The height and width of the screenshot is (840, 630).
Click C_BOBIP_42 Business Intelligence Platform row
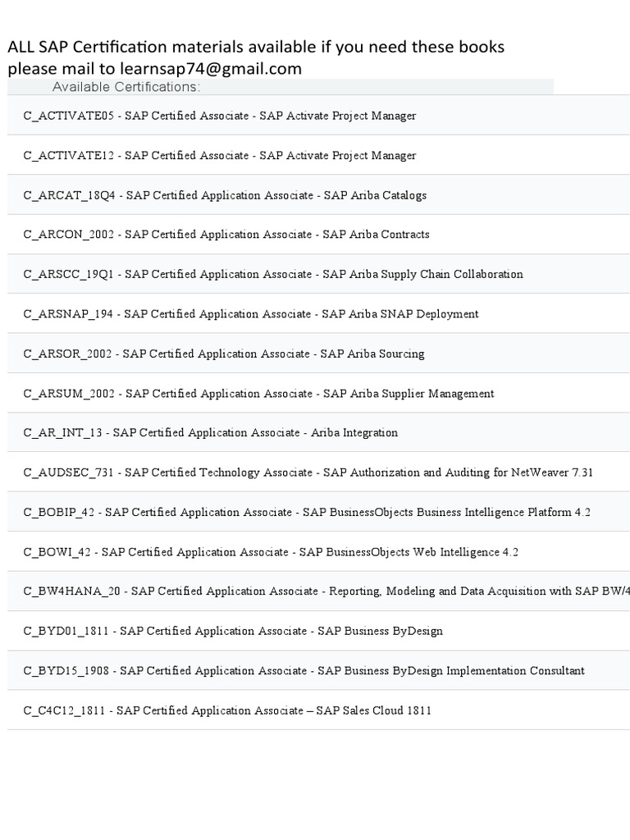307,512
